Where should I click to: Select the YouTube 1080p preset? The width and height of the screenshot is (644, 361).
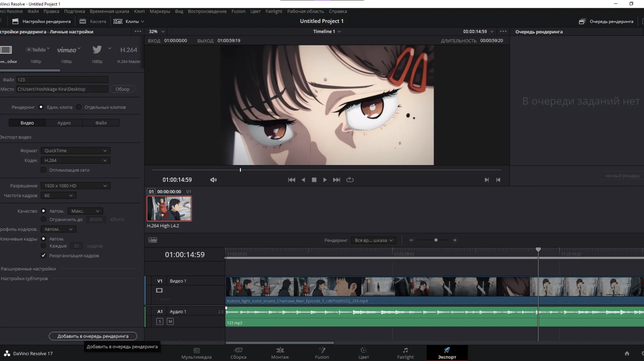click(37, 54)
